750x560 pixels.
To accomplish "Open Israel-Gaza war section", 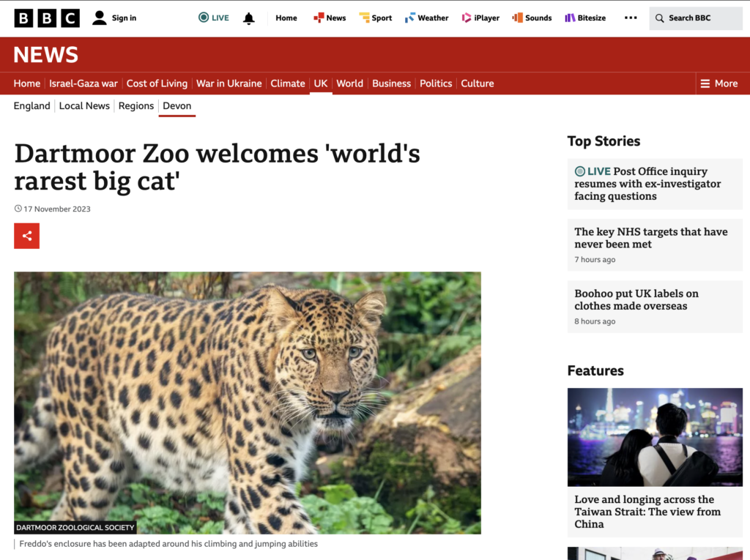I will [x=83, y=83].
